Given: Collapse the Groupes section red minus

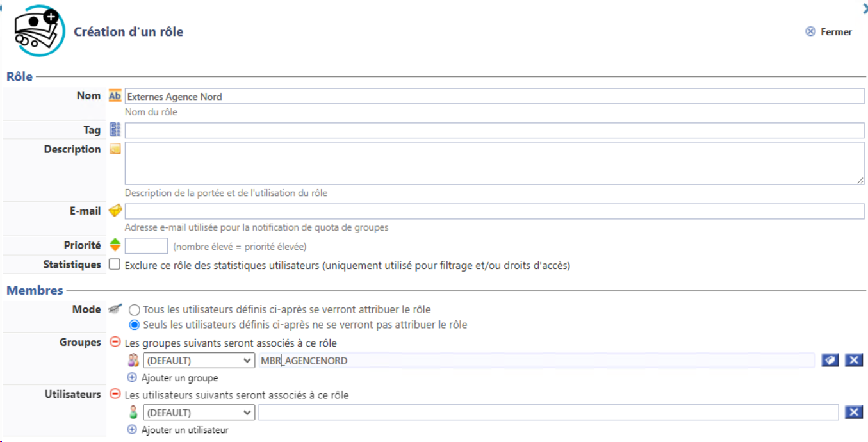Looking at the screenshot, I should coord(115,342).
